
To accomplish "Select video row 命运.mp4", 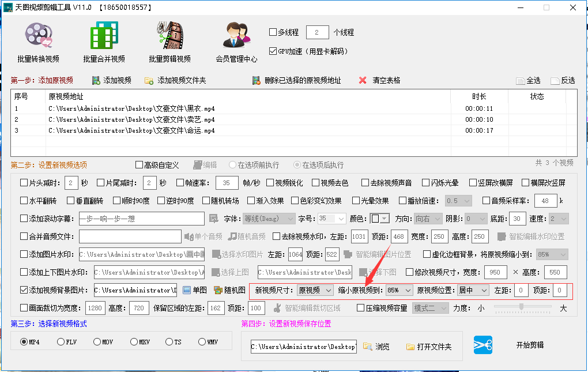I will [x=293, y=130].
